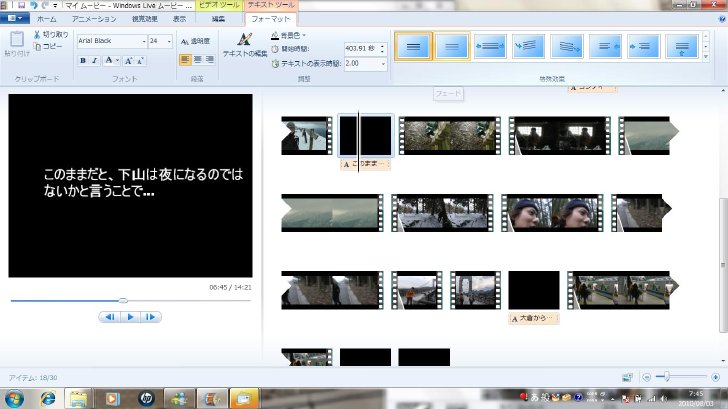
Task: Switch to the ホーム tab
Action: click(46, 19)
